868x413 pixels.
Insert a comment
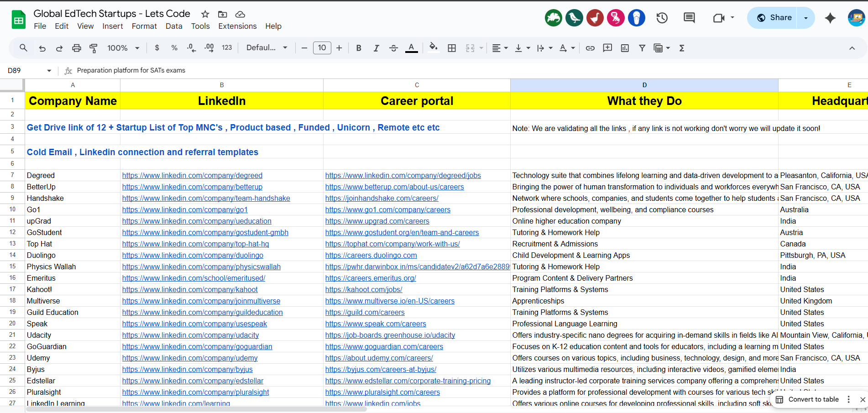coord(607,48)
